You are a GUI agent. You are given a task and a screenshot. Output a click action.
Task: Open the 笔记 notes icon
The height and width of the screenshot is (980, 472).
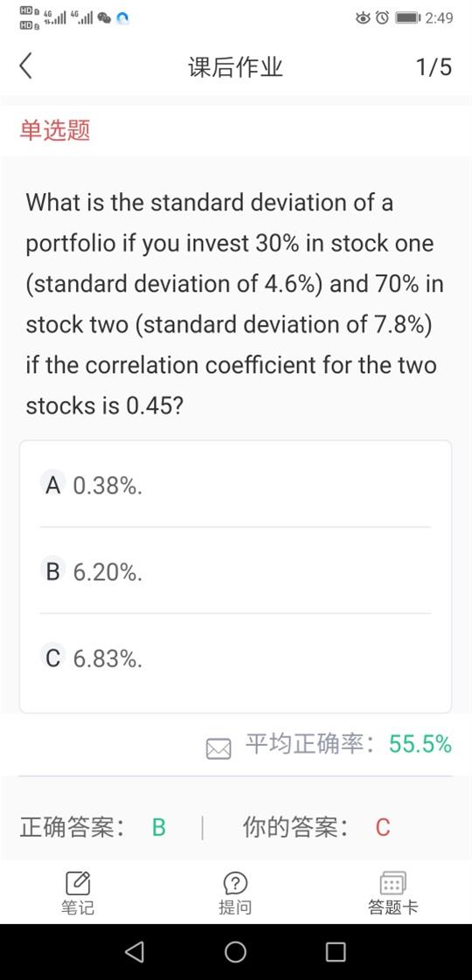click(78, 883)
